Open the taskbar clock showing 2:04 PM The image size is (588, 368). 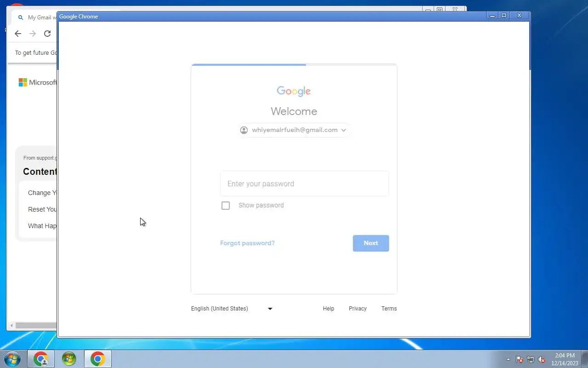click(565, 359)
